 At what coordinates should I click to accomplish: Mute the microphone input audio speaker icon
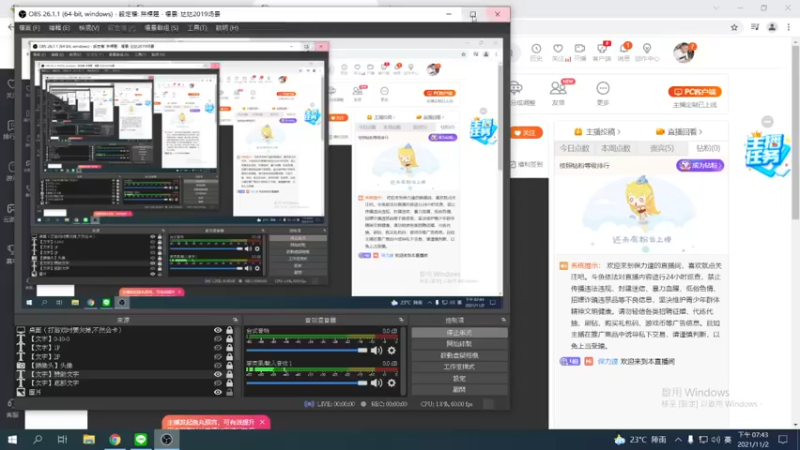tap(376, 383)
